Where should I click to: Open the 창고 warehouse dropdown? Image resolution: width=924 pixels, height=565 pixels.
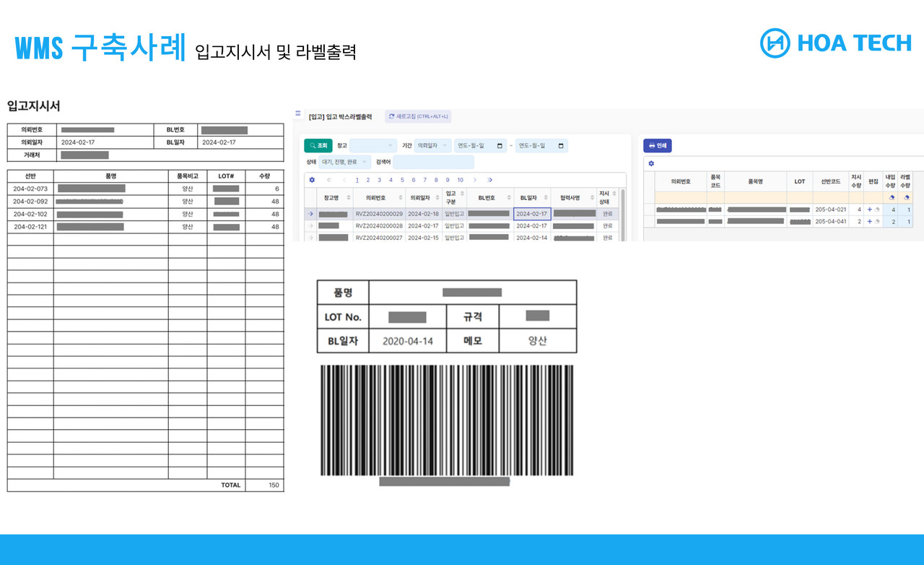click(373, 145)
